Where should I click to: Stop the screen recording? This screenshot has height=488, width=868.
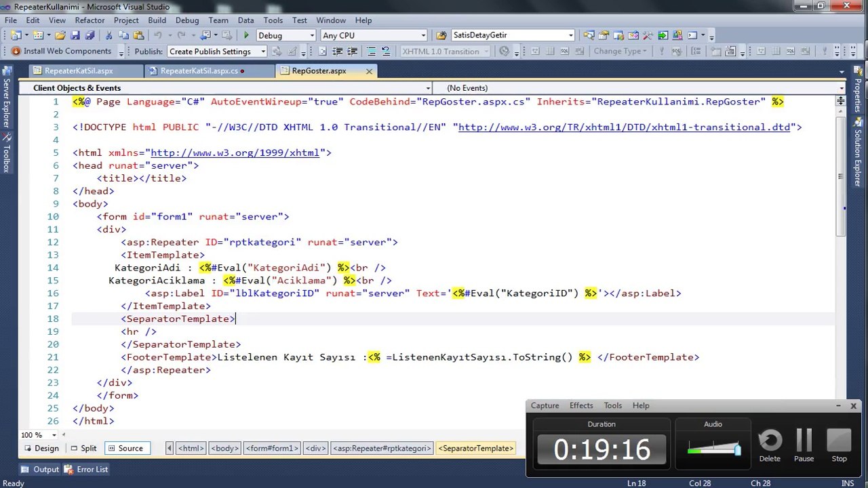tap(839, 445)
